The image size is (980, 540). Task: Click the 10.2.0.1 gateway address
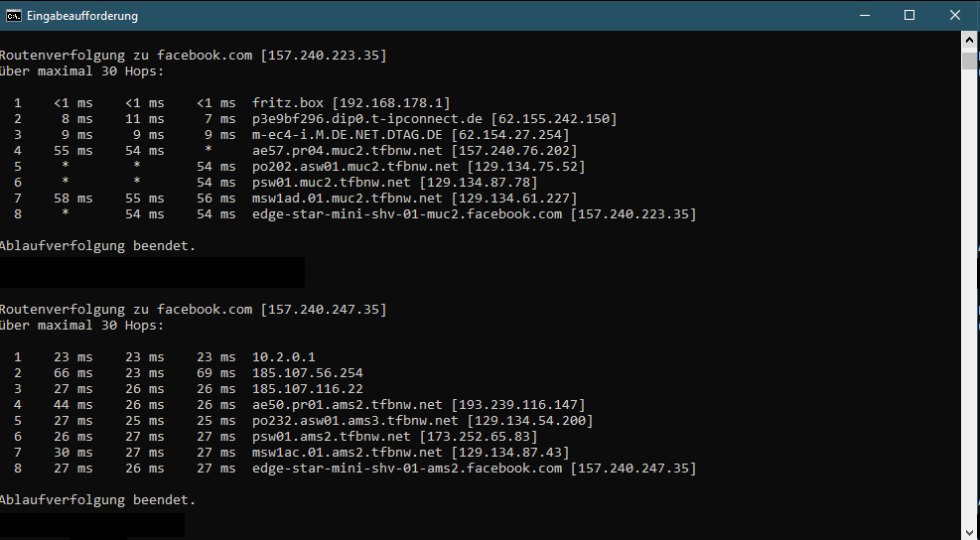284,357
